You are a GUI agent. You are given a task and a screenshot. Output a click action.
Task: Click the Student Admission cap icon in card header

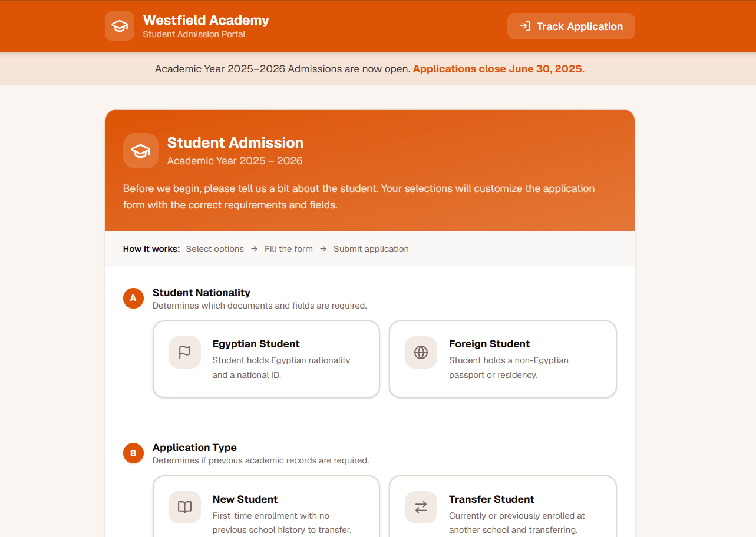[x=141, y=151]
